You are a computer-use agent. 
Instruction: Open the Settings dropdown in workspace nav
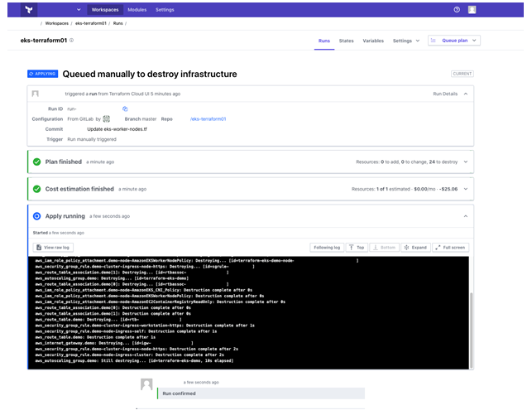(405, 40)
